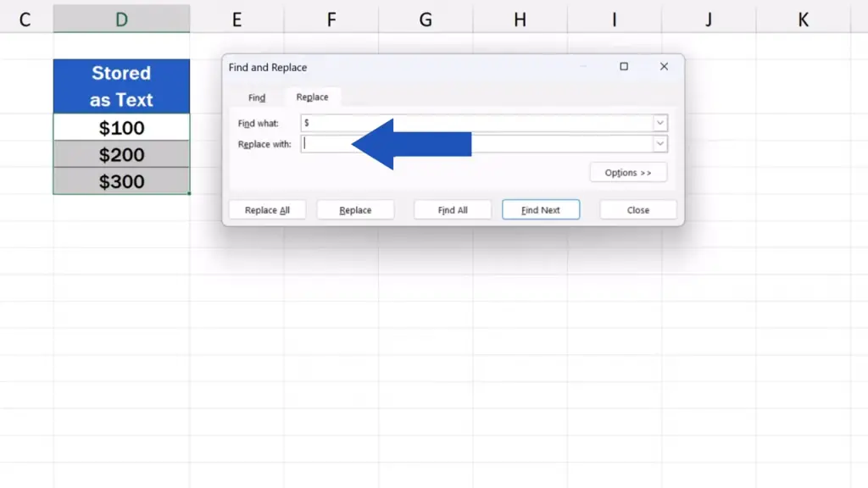The height and width of the screenshot is (488, 868).
Task: Select the cell containing $200
Action: click(x=121, y=155)
